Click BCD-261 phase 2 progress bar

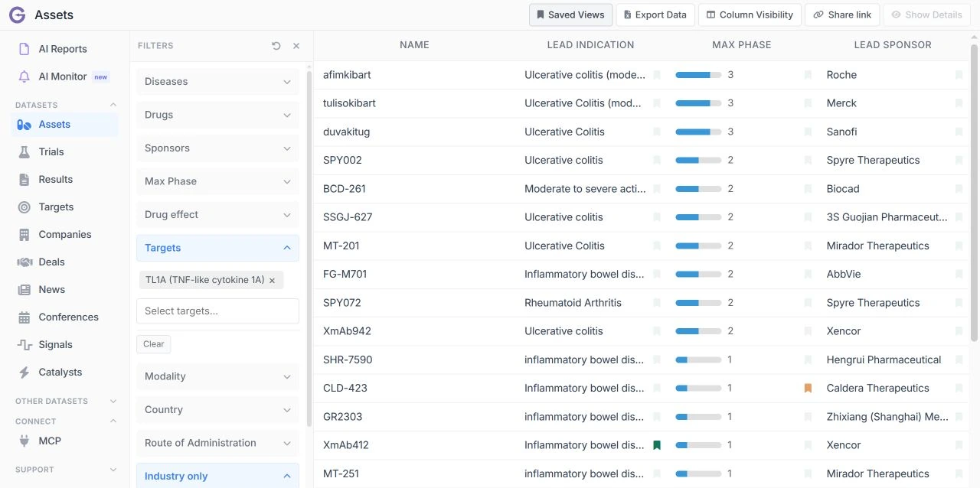click(698, 189)
